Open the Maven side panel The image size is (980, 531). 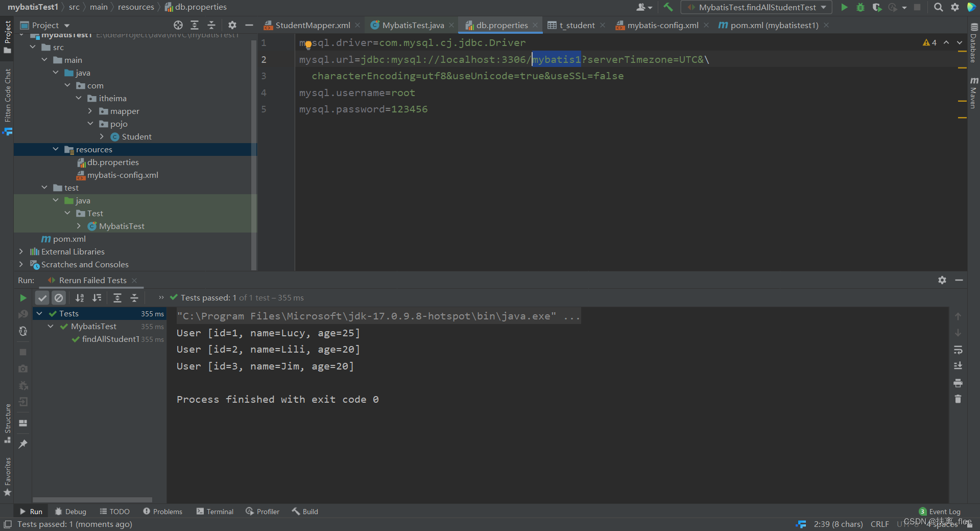(x=974, y=93)
